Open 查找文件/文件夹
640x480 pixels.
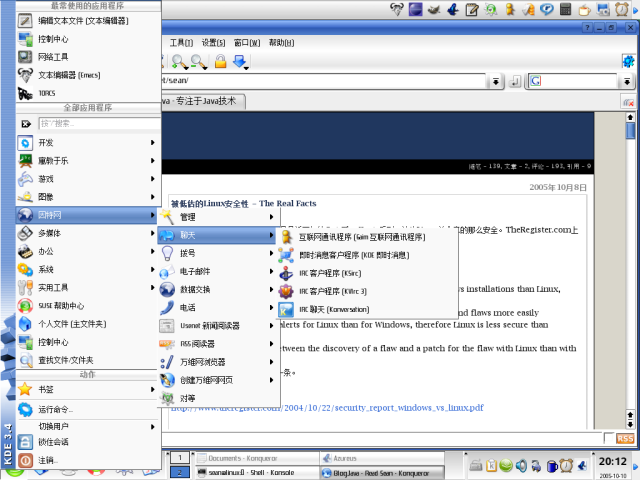[88, 360]
